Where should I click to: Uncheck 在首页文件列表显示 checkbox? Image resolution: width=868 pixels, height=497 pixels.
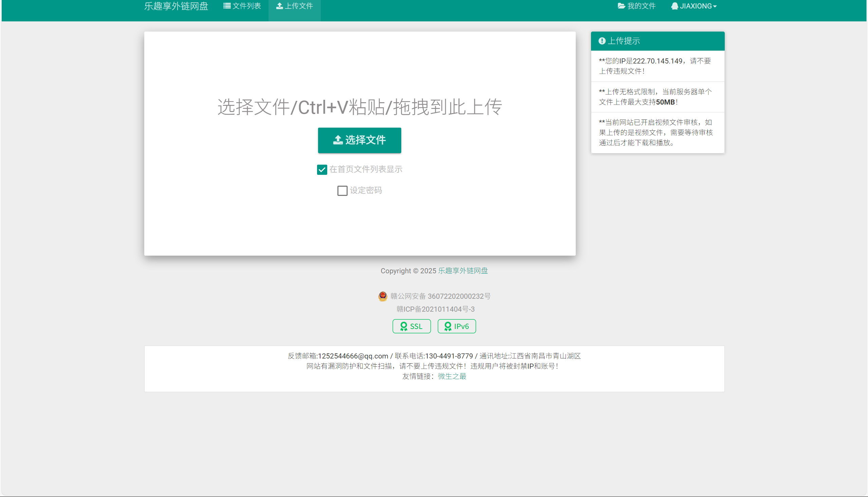(322, 170)
